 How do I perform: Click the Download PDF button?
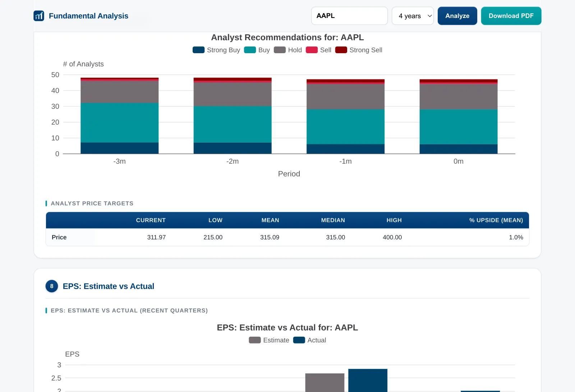coord(511,16)
